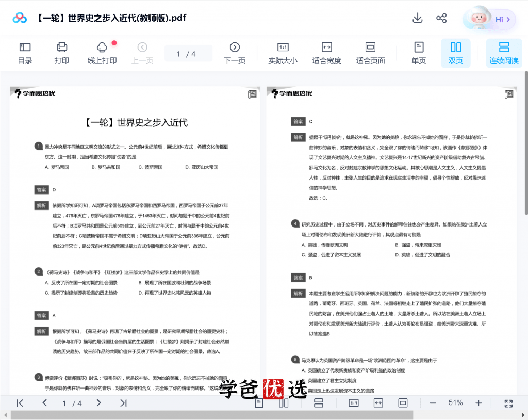Click question number 2 badge
The width and height of the screenshot is (528, 420).
coord(38,272)
